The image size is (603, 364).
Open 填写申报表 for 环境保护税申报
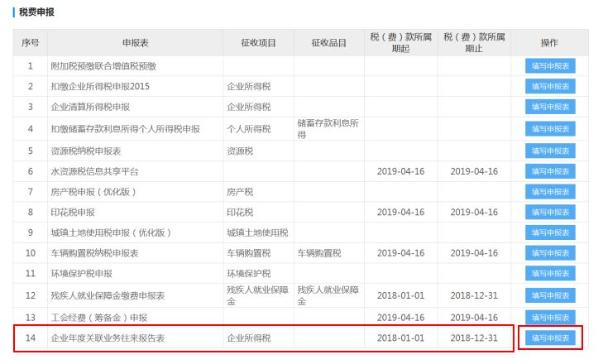click(550, 273)
